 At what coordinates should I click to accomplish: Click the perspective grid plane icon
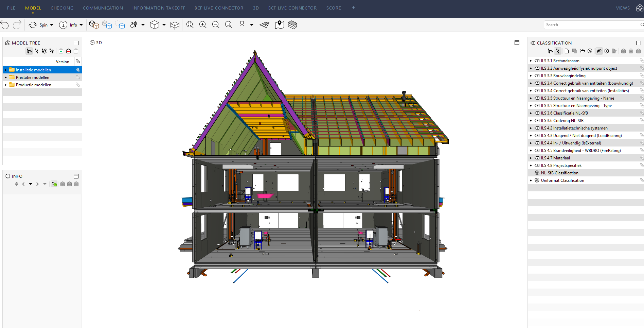coord(264,25)
